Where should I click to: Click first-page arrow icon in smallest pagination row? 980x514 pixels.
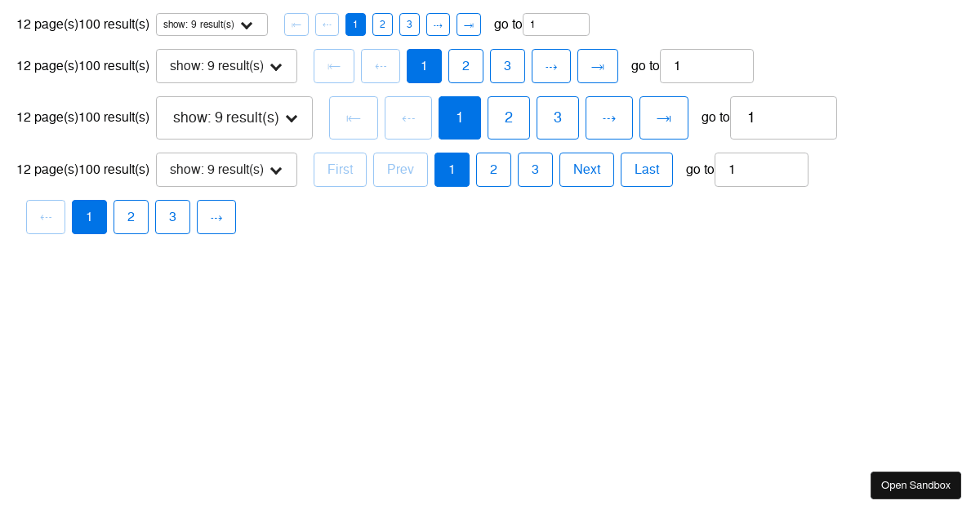coord(296,24)
